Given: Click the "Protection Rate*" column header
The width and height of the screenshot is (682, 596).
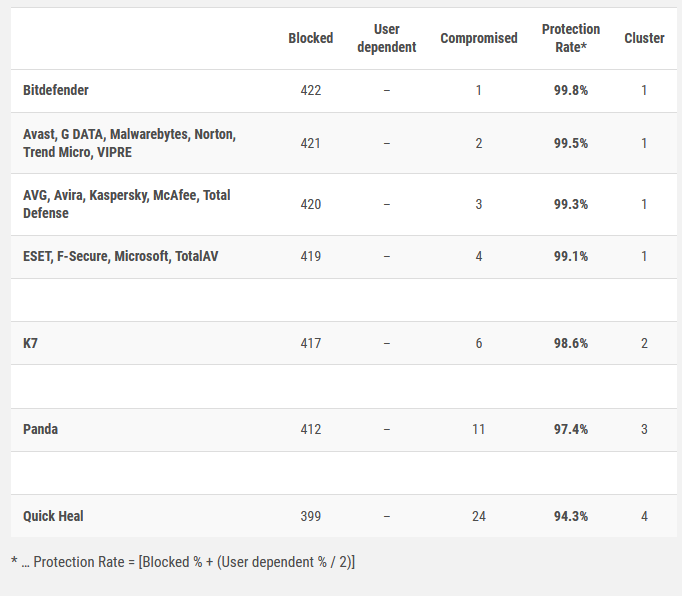Looking at the screenshot, I should coord(571,38).
